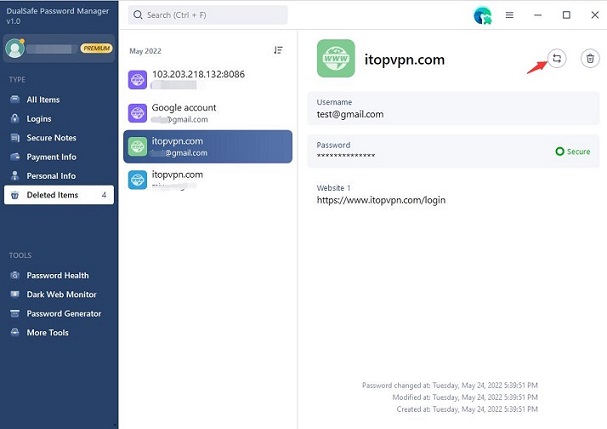607x429 pixels.
Task: Launch Dark Web Monitor
Action: point(61,294)
